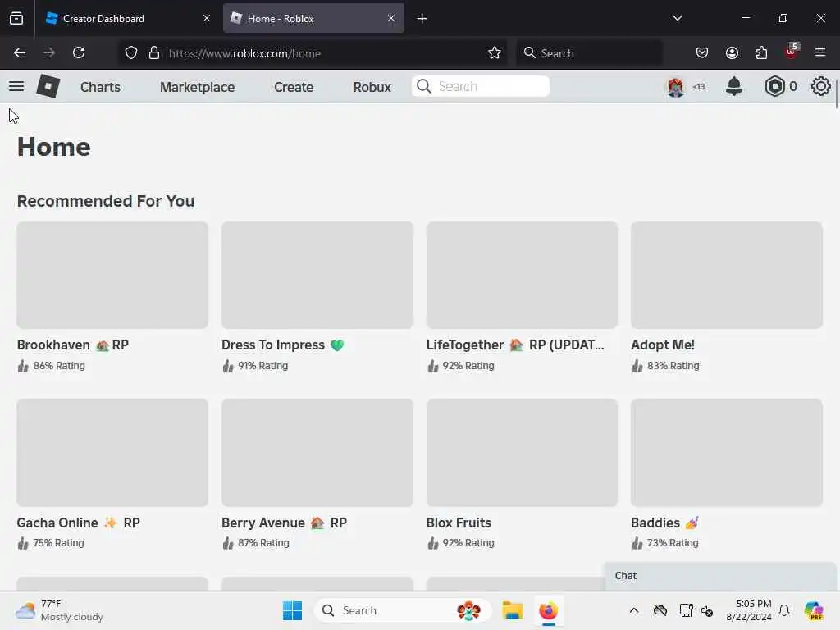Open Firefox View recent browsing
The image size is (840, 630).
coord(16,19)
